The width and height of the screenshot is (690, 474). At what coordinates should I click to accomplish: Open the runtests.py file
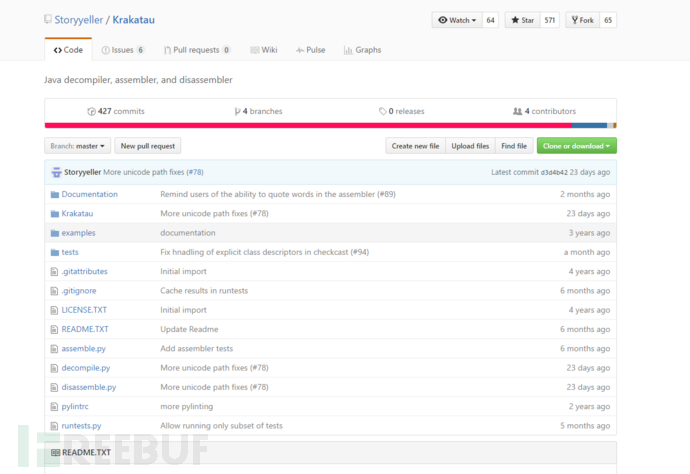click(81, 426)
